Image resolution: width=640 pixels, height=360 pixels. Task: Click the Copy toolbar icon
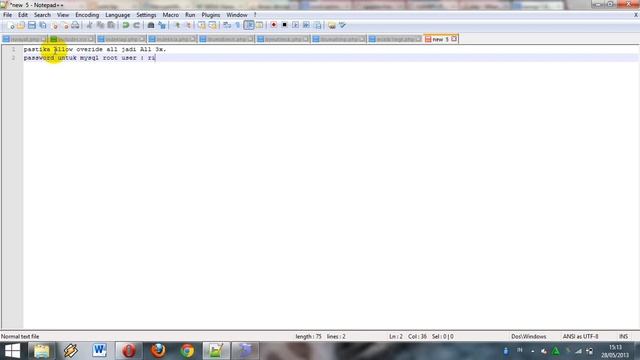click(100, 25)
